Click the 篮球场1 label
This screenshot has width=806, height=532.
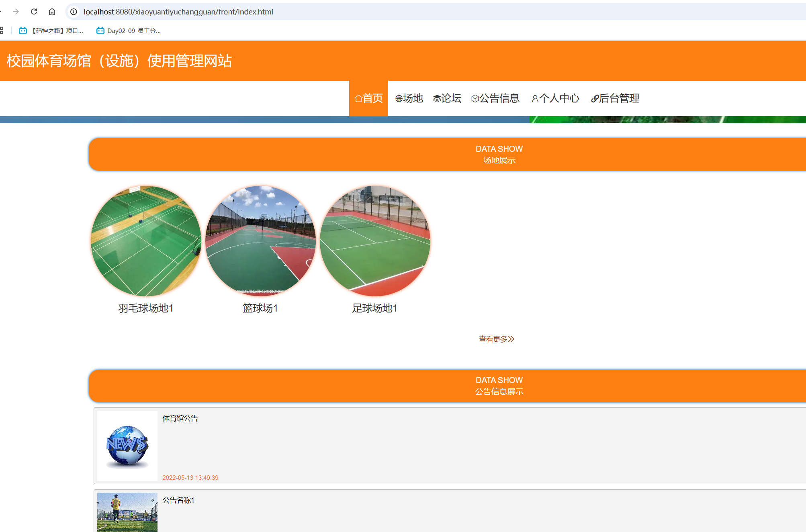[260, 308]
